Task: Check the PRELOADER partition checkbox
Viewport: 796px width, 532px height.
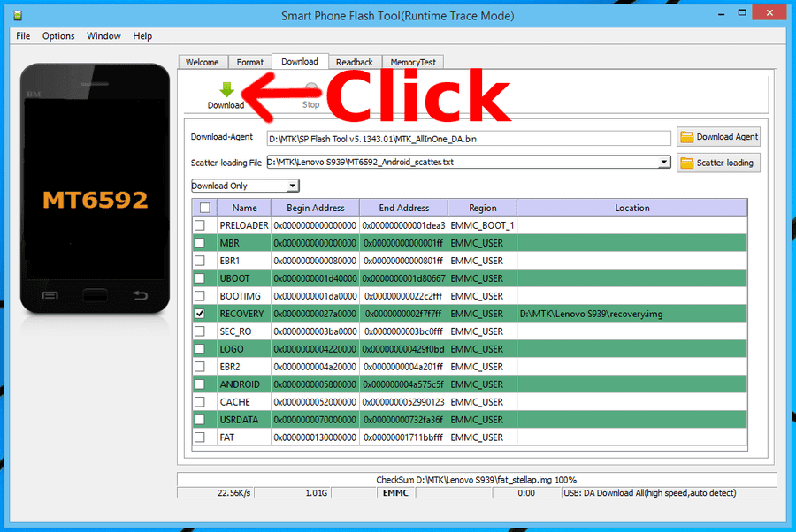Action: (x=200, y=225)
